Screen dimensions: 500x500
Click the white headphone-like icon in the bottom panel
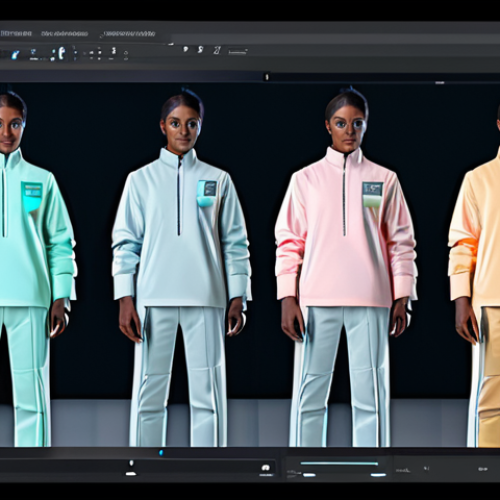(x=265, y=468)
